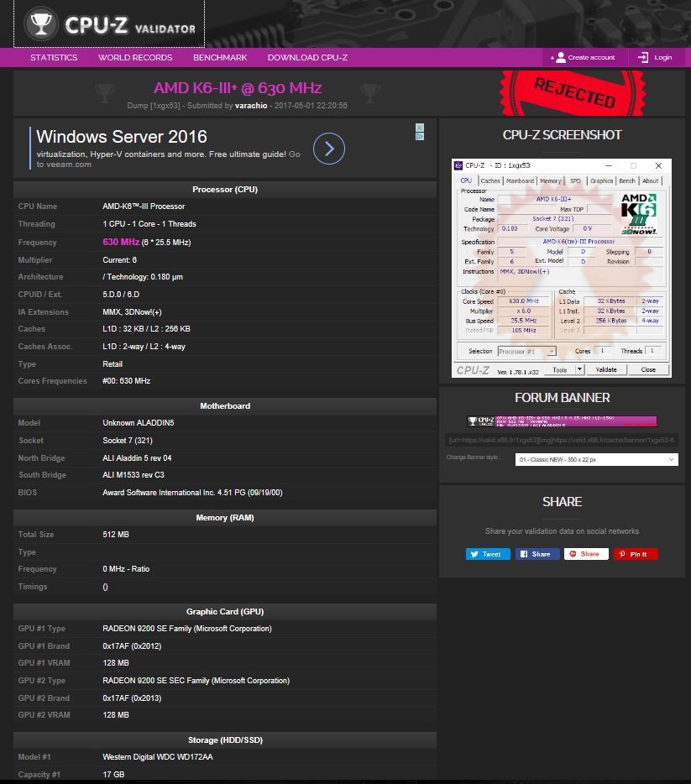This screenshot has width=691, height=784.
Task: Click the Memory (RAM) section header
Action: [225, 518]
